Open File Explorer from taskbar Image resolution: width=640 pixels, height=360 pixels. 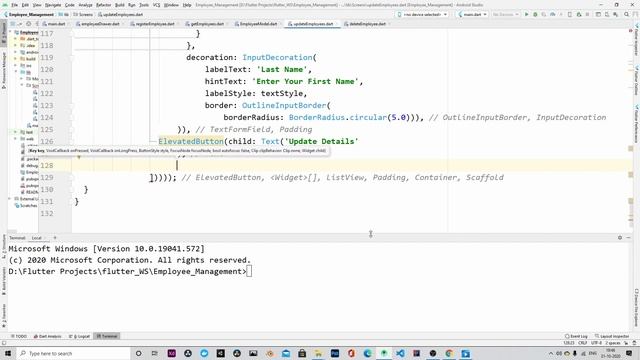[318, 353]
